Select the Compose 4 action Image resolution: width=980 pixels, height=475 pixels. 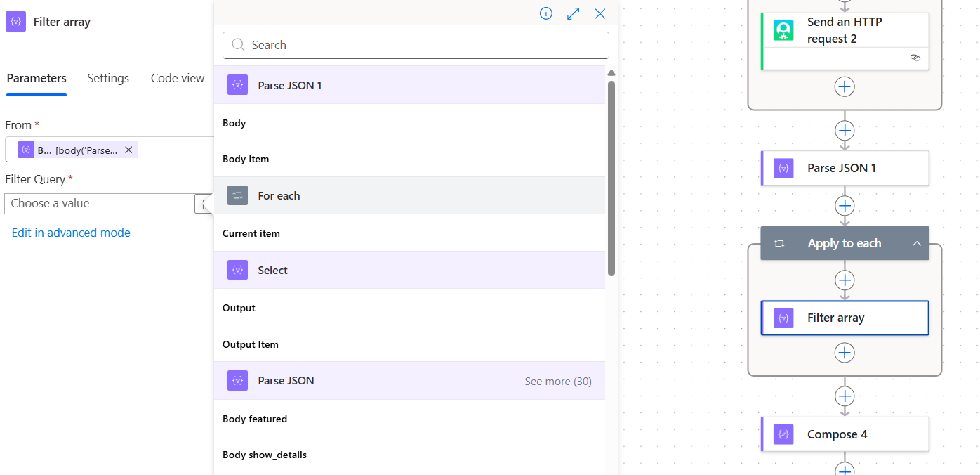point(845,434)
